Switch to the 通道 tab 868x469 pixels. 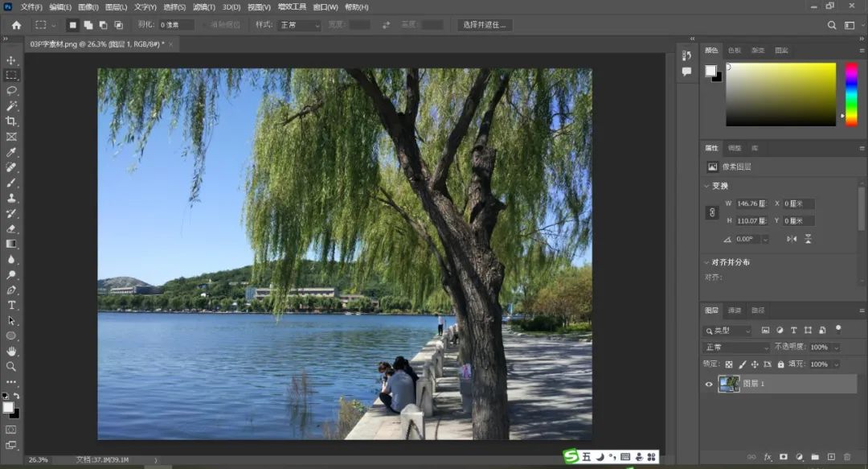735,311
